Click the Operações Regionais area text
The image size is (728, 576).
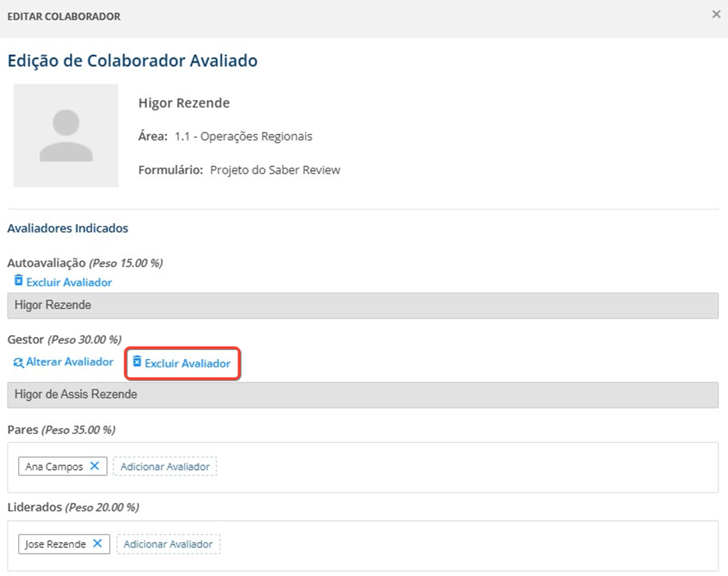(243, 136)
